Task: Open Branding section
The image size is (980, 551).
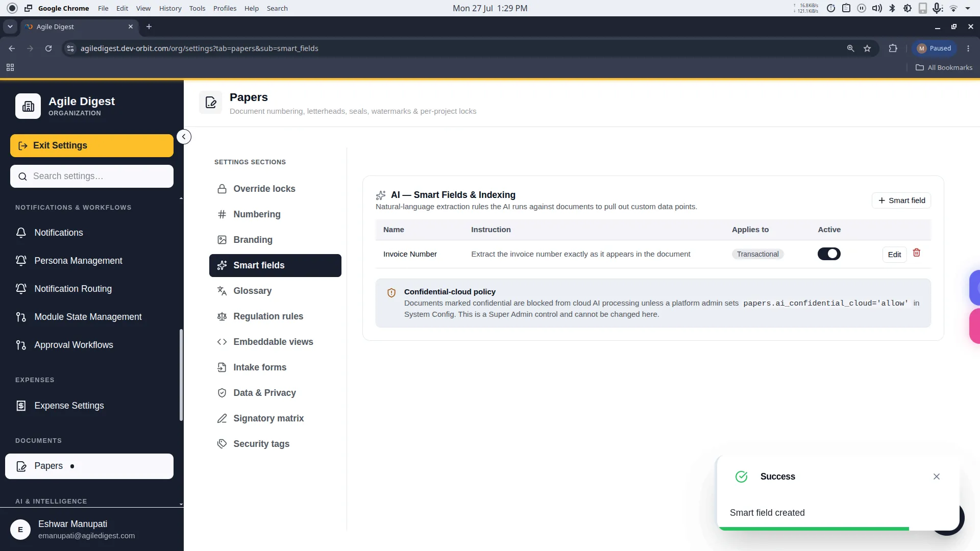Action: click(275, 240)
